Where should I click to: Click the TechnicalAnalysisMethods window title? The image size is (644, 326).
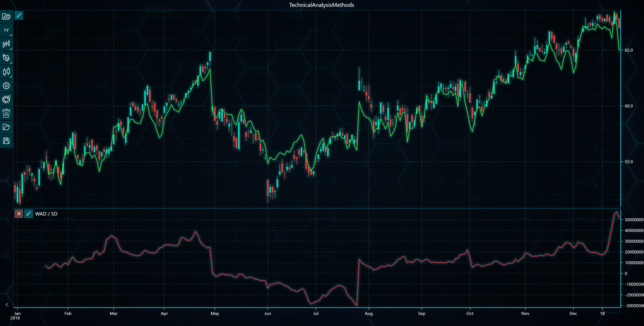(321, 5)
